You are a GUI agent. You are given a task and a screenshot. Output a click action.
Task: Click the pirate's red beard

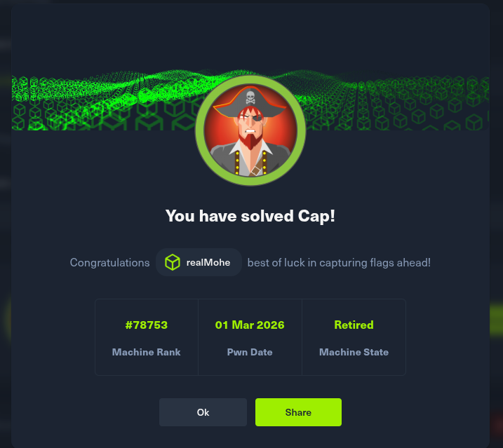(250, 140)
